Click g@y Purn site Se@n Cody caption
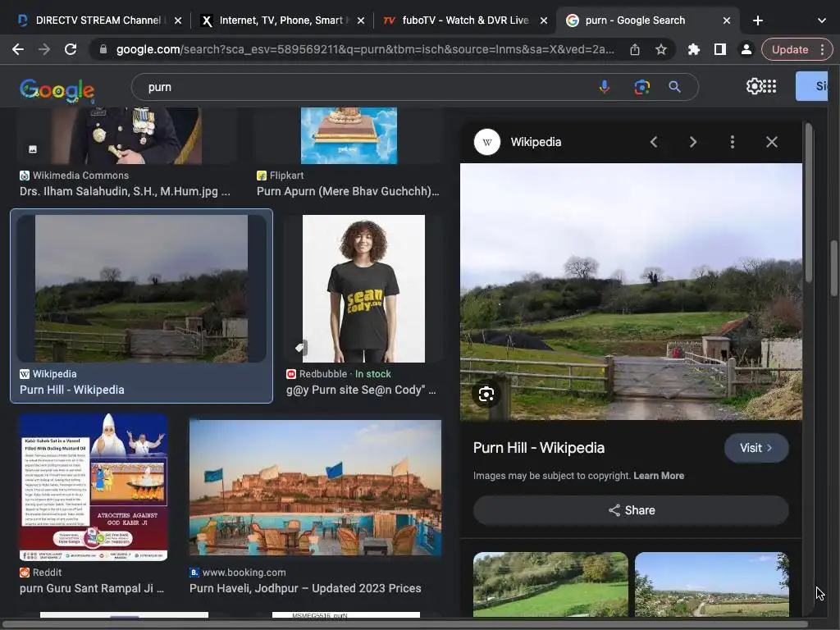Image resolution: width=840 pixels, height=630 pixels. [361, 390]
